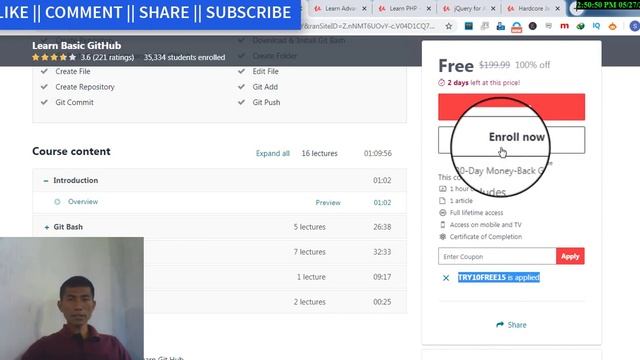Image resolution: width=640 pixels, height=360 pixels.
Task: Open the blue people extension icon
Action: pos(500,26)
